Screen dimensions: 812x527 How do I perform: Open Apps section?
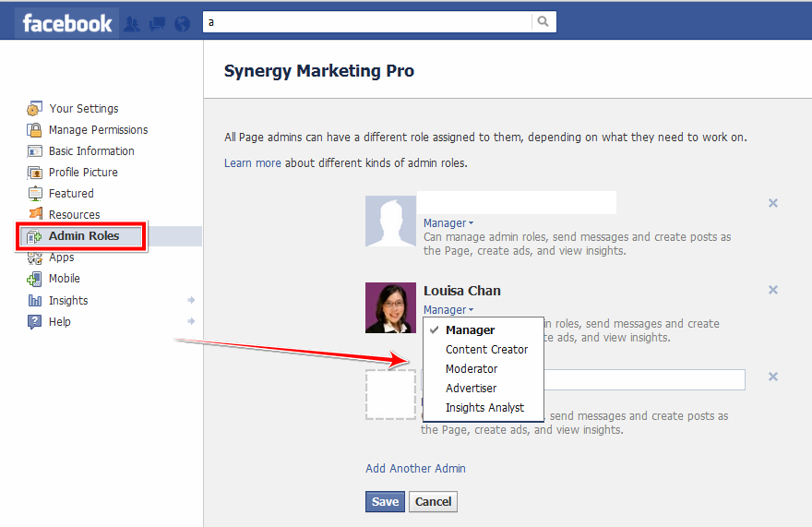tap(62, 258)
